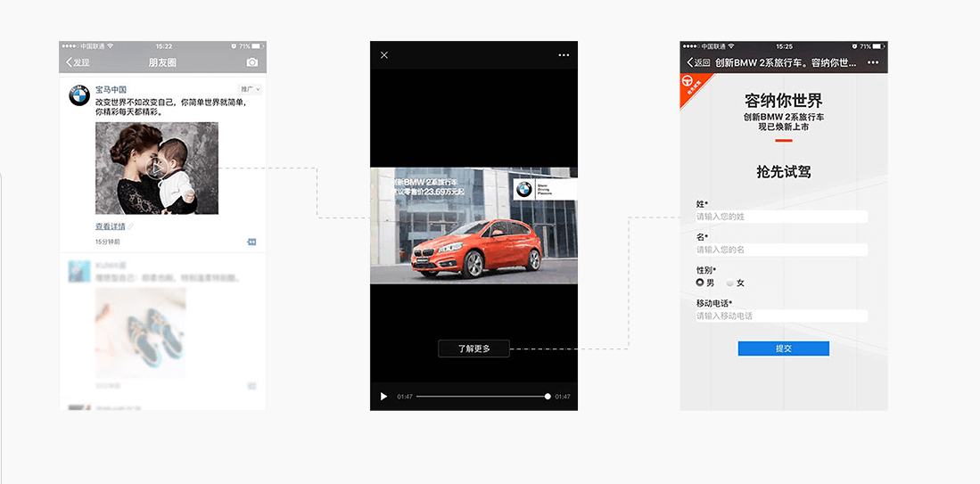Open the three-dot menu on BMW form page
Image resolution: width=980 pixels, height=484 pixels.
873,62
